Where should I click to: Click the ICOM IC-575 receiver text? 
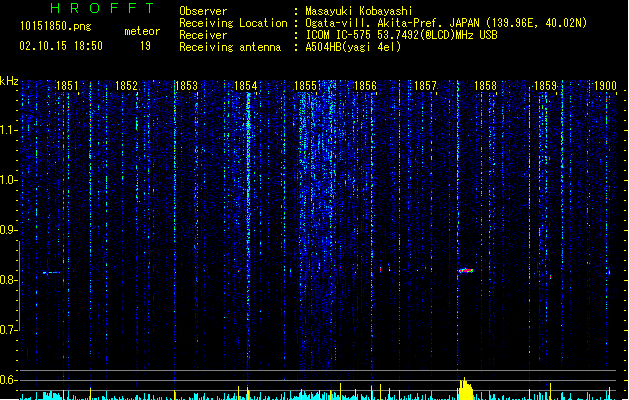(x=402, y=35)
